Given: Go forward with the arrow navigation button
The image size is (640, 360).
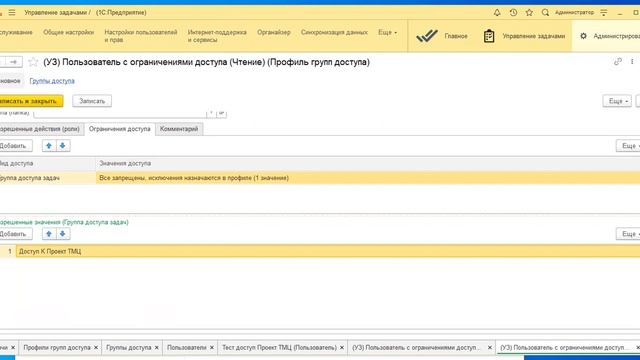Looking at the screenshot, I should (13, 62).
